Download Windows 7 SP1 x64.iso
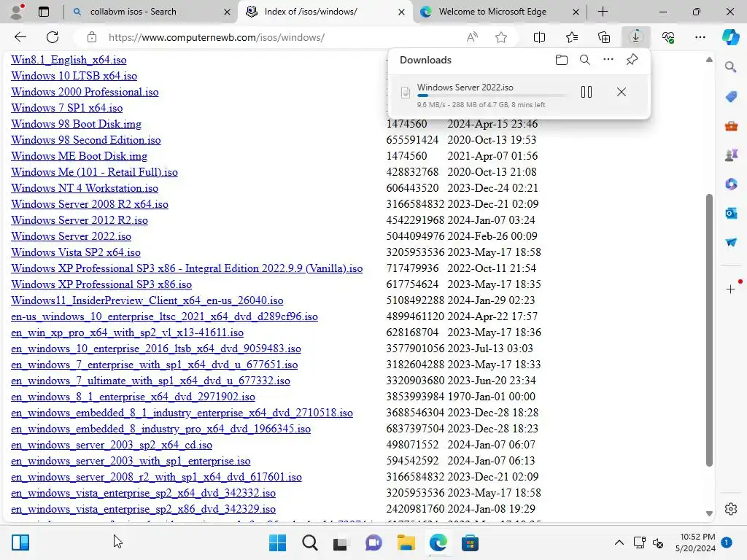 click(x=66, y=108)
